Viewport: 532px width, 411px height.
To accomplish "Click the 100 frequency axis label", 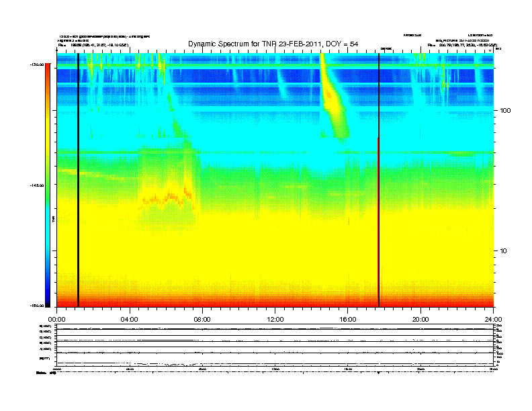I will pyautogui.click(x=505, y=111).
